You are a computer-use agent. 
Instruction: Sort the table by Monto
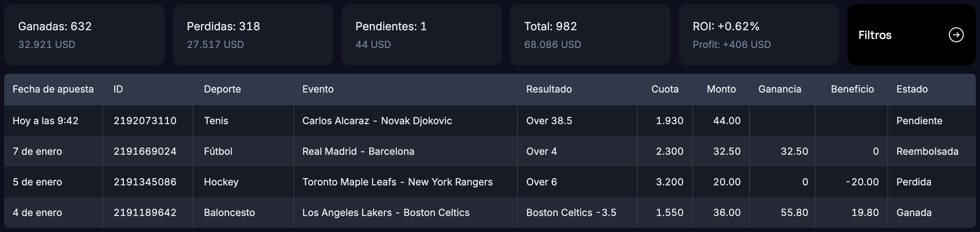(721, 89)
